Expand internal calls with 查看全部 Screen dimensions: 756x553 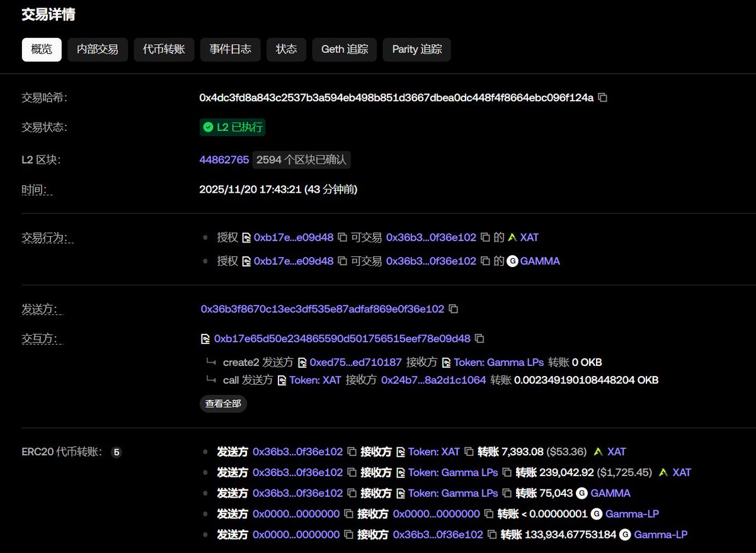[223, 404]
